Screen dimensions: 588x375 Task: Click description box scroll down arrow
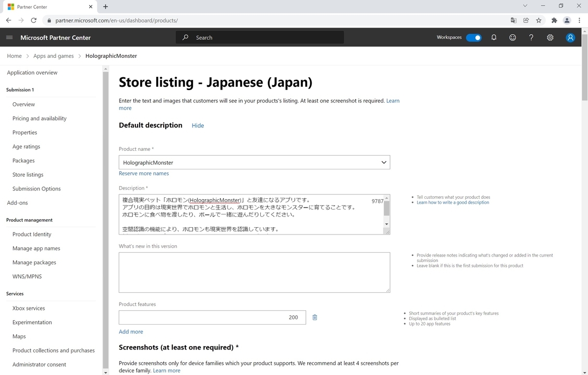387,224
